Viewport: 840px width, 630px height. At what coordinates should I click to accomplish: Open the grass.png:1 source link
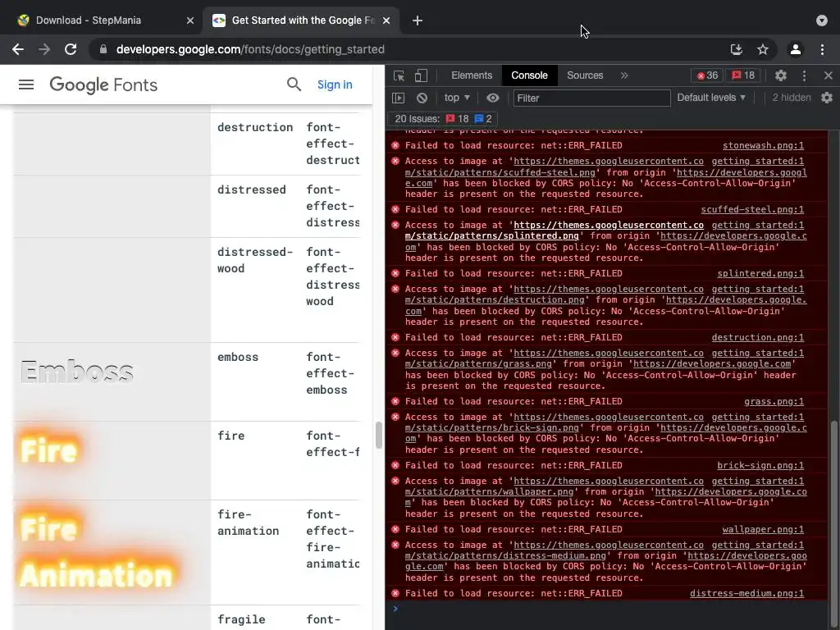(774, 402)
